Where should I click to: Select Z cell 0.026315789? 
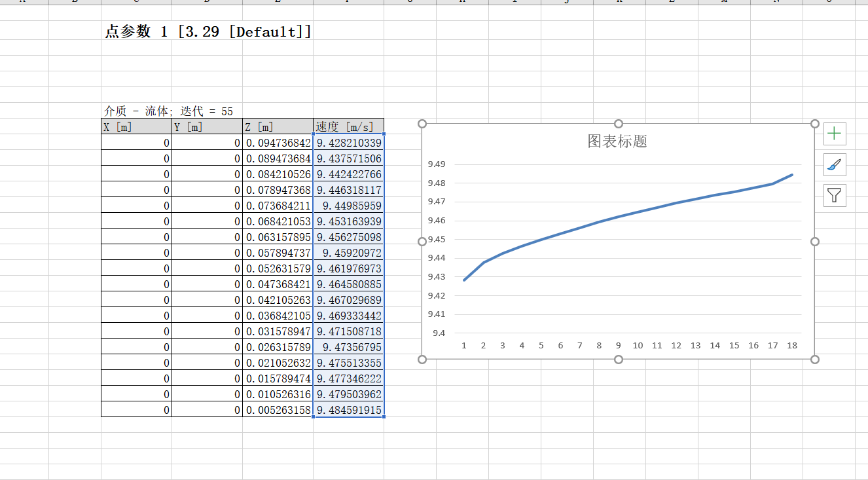(x=278, y=347)
